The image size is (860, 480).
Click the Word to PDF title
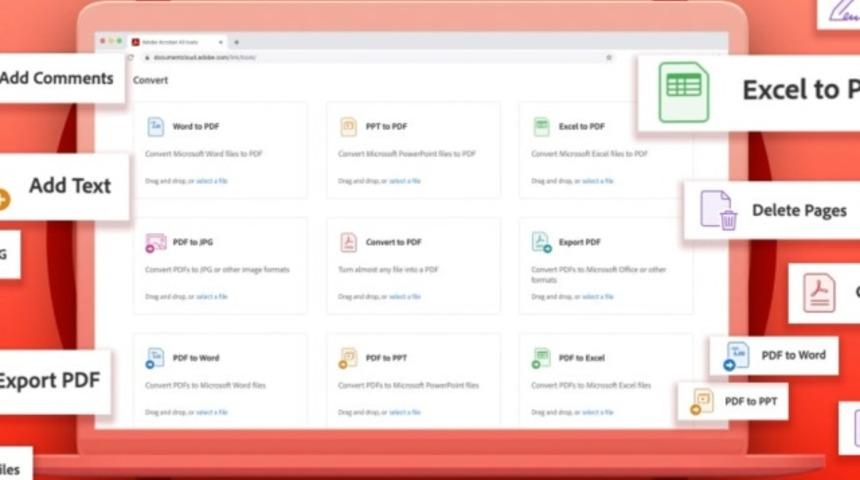[196, 127]
